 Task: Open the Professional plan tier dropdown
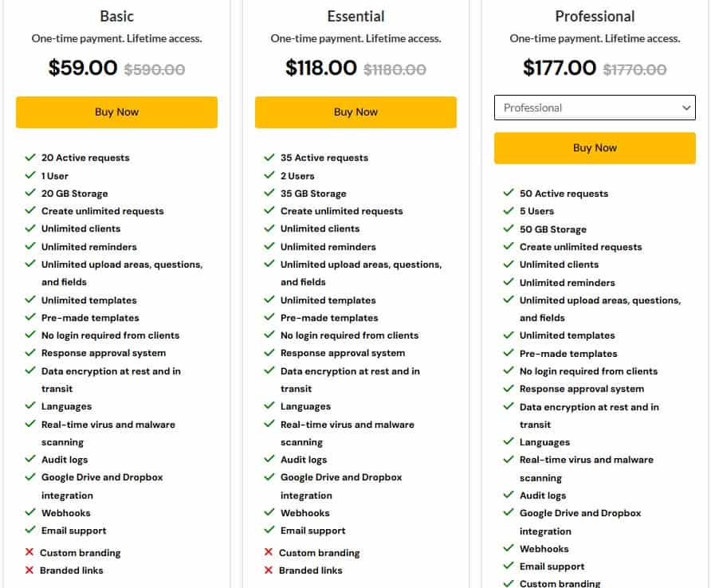tap(595, 108)
